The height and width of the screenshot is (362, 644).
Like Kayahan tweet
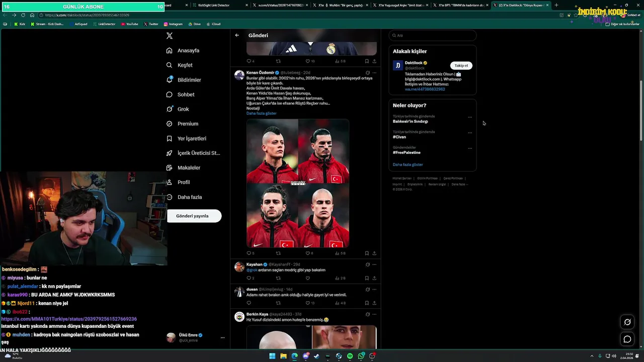308,278
